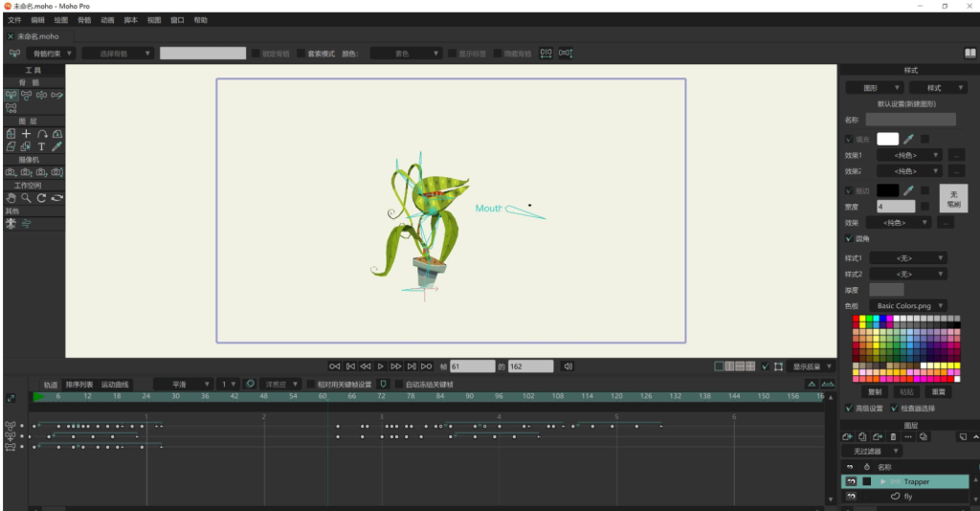The height and width of the screenshot is (511, 980).
Task: Open the 编辑 menu
Action: (37, 20)
